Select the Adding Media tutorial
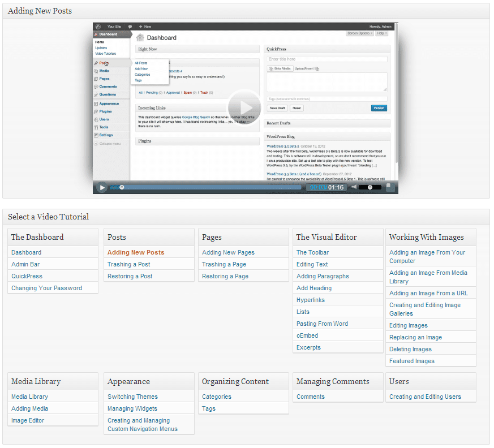 tap(29, 409)
